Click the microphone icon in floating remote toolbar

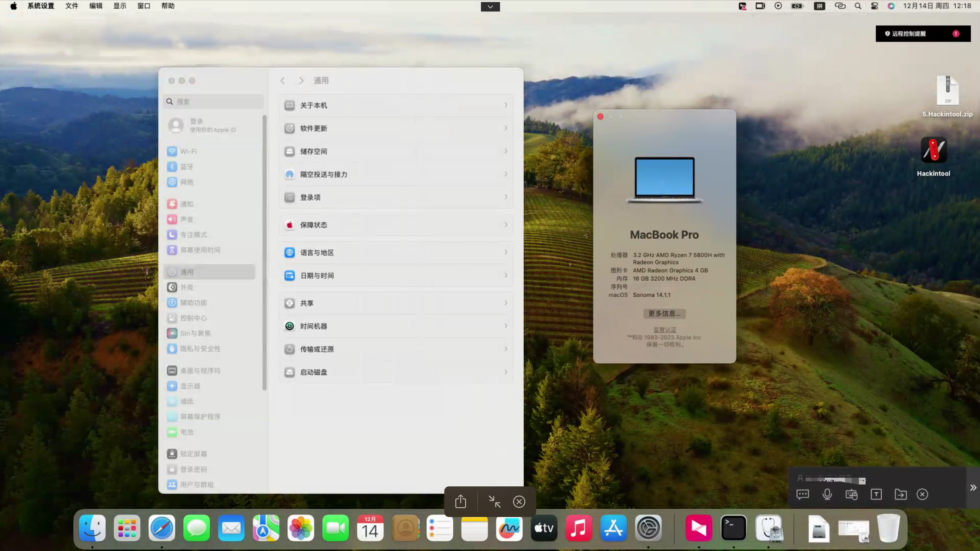[x=827, y=494]
